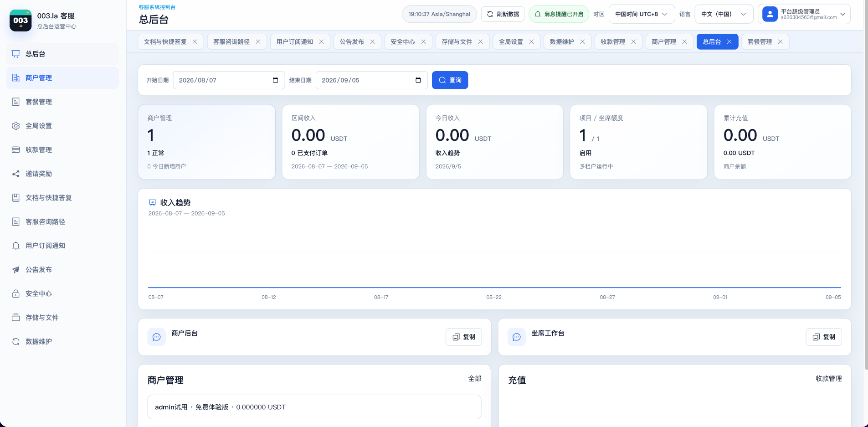Open 套餐管理 from the sidebar
The height and width of the screenshot is (427, 868).
[62, 102]
